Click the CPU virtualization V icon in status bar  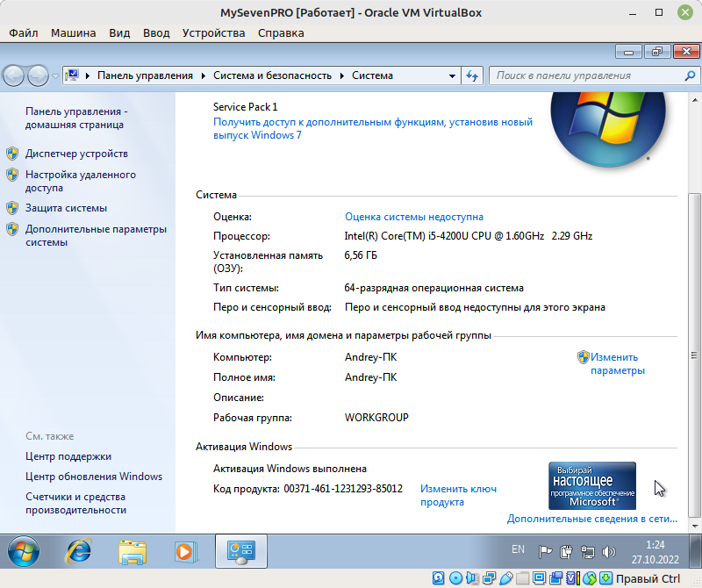[571, 578]
